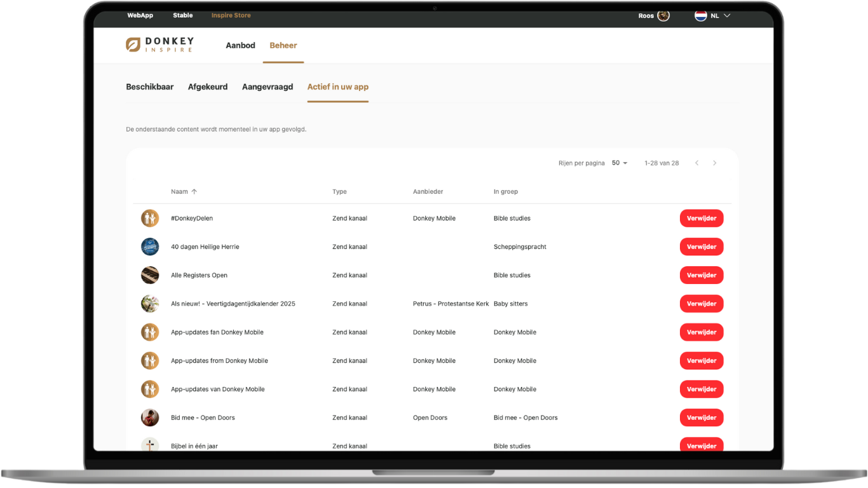Screen dimensions: 868x488
Task: Go to the previous page arrow
Action: [697, 163]
